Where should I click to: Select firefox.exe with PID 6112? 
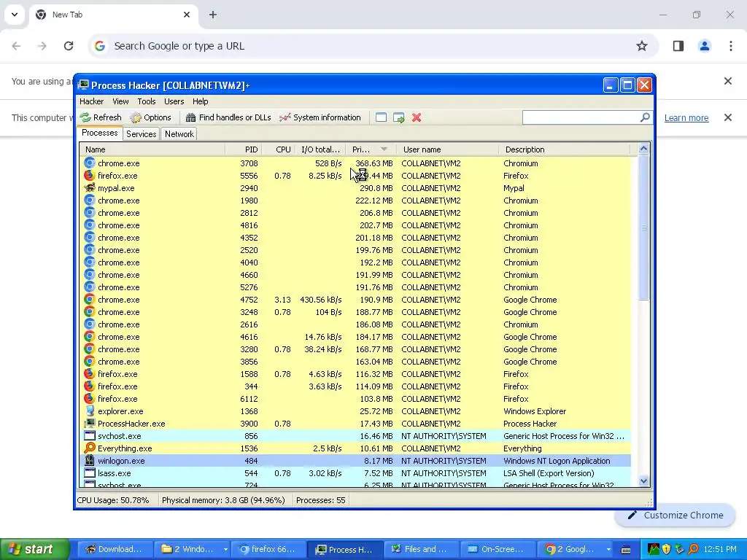(x=355, y=399)
